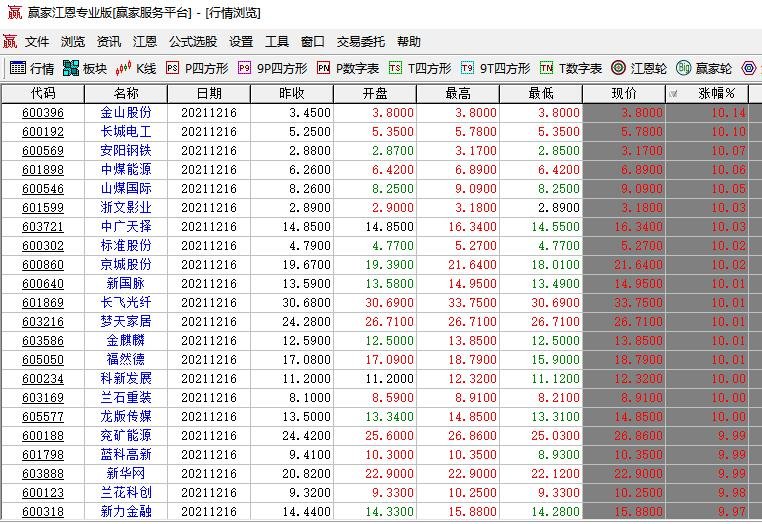Screen dimensions: 762x524
Task: Open the 文件 menu
Action: pos(37,41)
